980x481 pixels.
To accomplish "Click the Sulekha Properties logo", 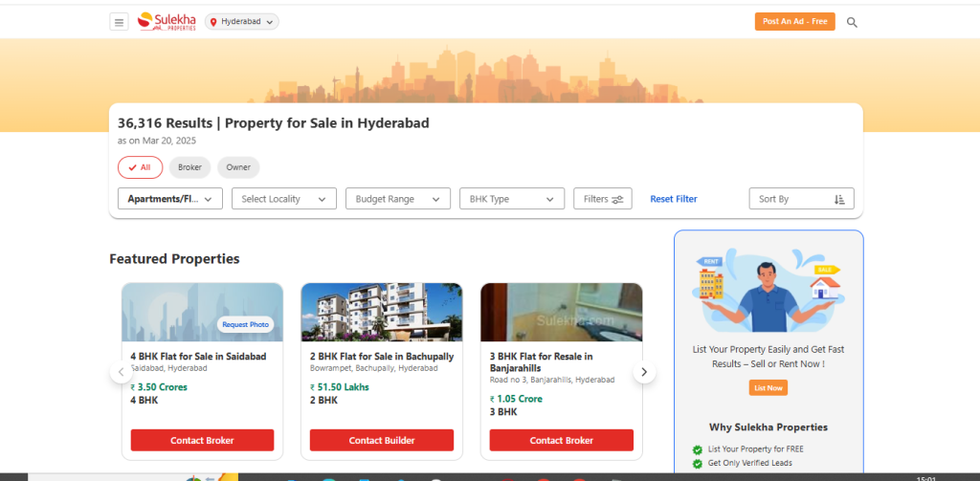I will tap(167, 21).
